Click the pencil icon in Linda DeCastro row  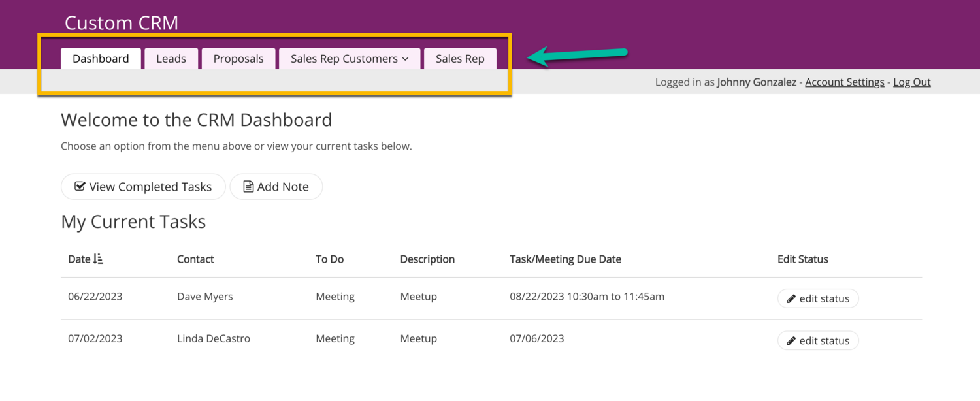click(x=791, y=341)
